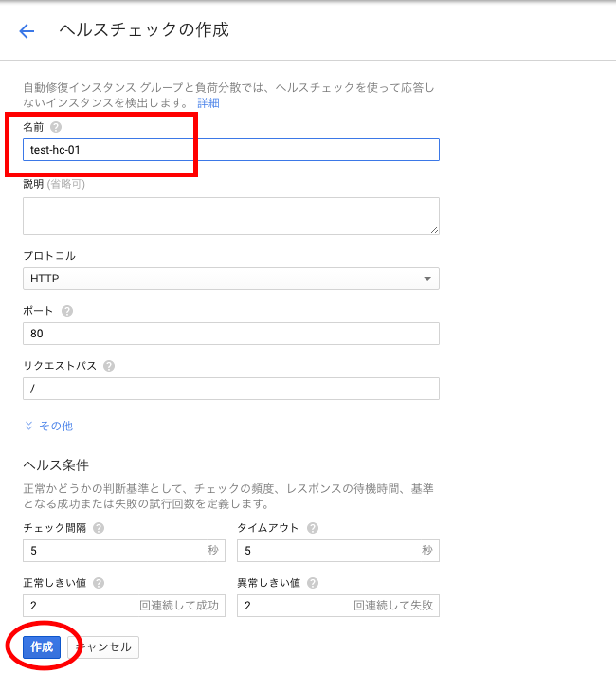Screen dimensions: 616x673
Task: Click the ポート field with value 80
Action: (x=231, y=334)
